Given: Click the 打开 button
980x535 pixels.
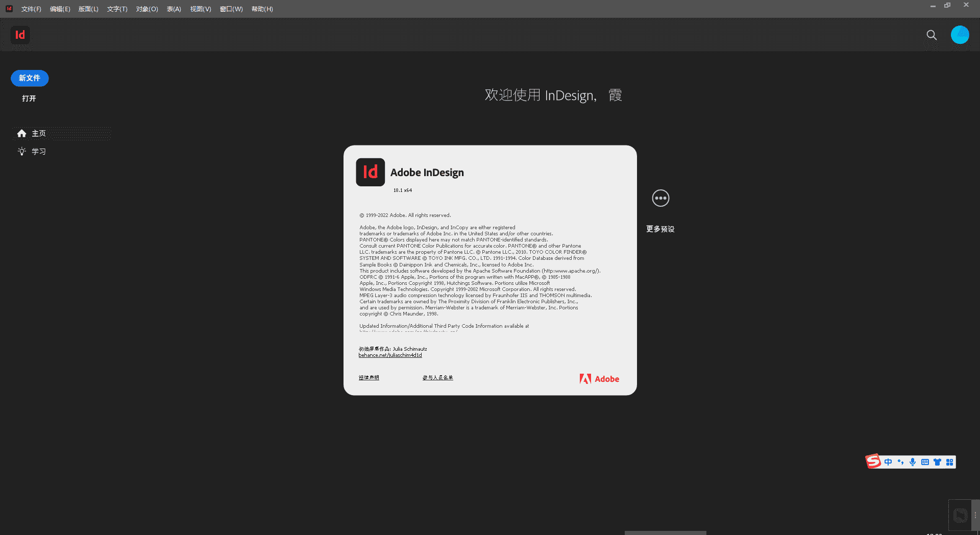Looking at the screenshot, I should click(29, 99).
